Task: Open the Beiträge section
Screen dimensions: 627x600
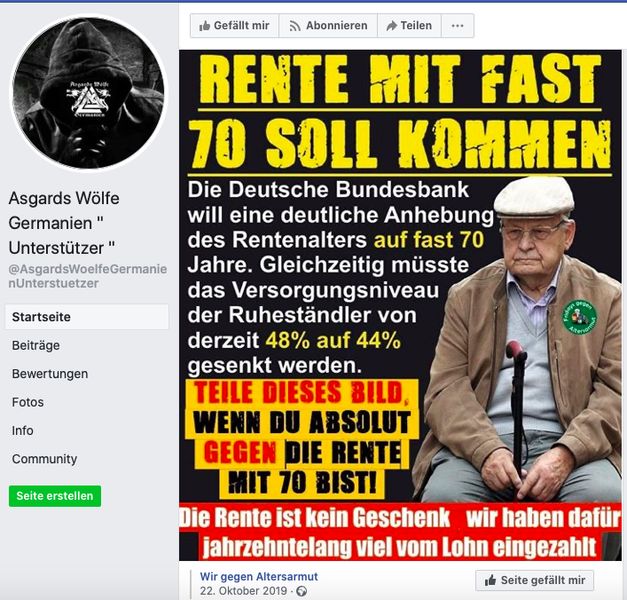Action: pos(36,345)
